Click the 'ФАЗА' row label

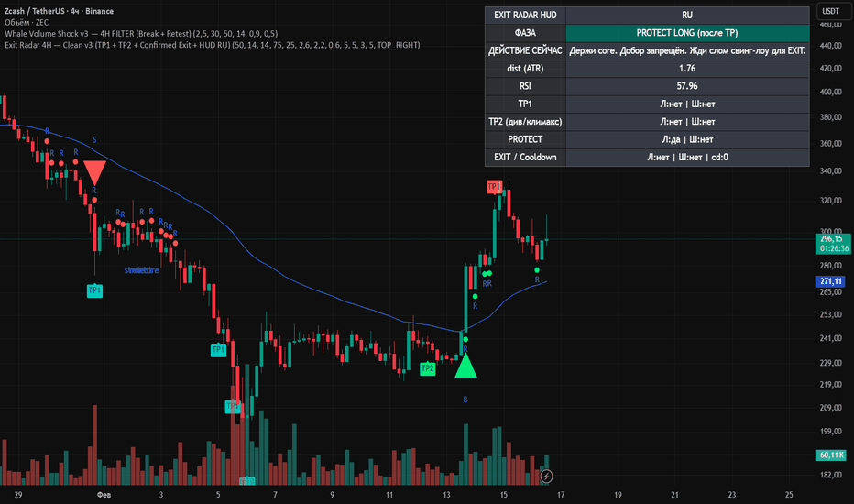526,33
